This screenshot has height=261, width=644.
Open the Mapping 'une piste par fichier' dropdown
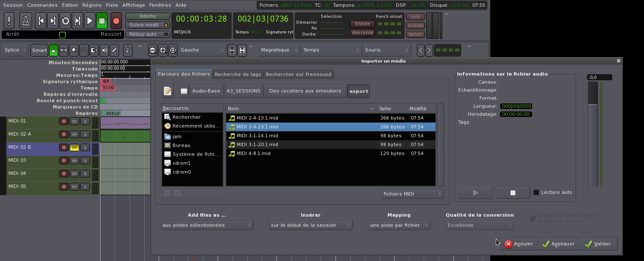click(x=399, y=226)
